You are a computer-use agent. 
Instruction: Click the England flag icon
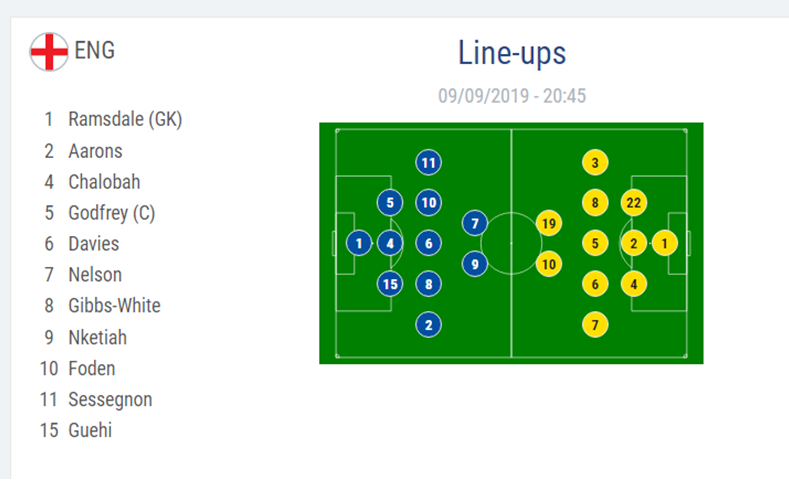click(48, 51)
